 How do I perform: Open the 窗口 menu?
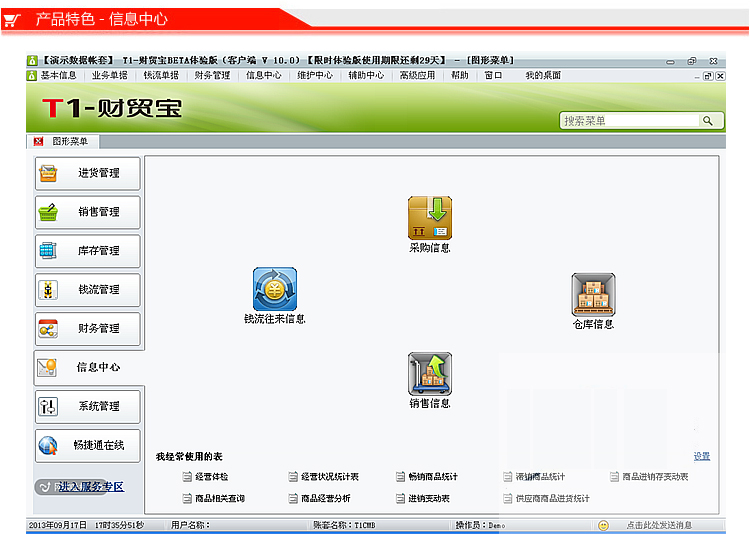(493, 75)
